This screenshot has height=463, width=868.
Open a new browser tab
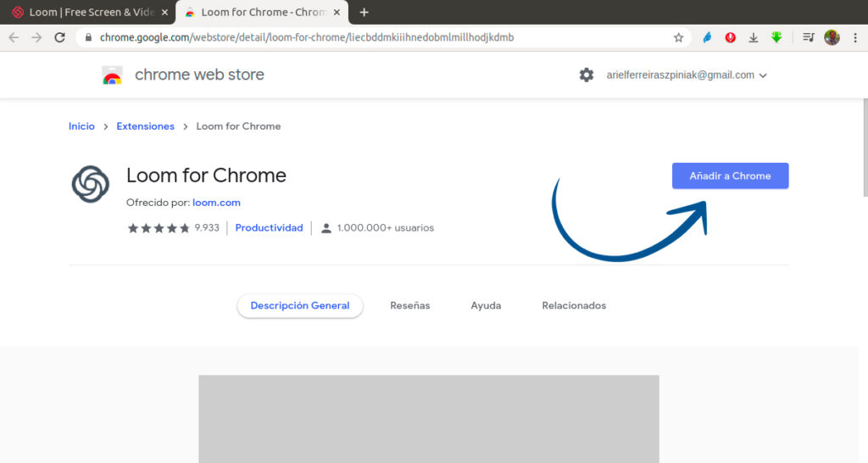pos(364,12)
